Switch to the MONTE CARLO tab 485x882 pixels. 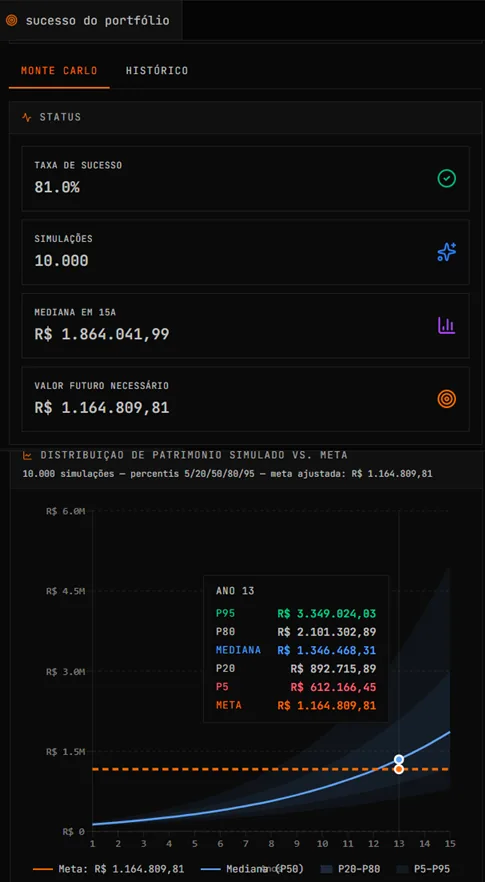point(59,71)
